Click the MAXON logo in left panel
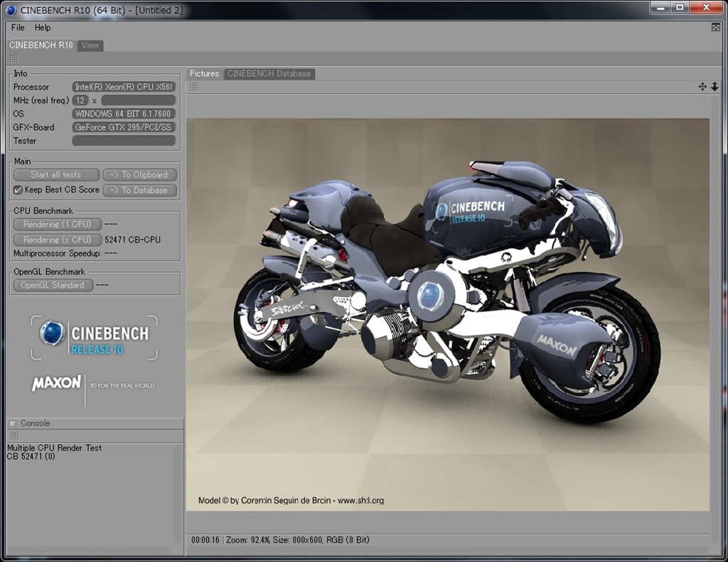 56,383
